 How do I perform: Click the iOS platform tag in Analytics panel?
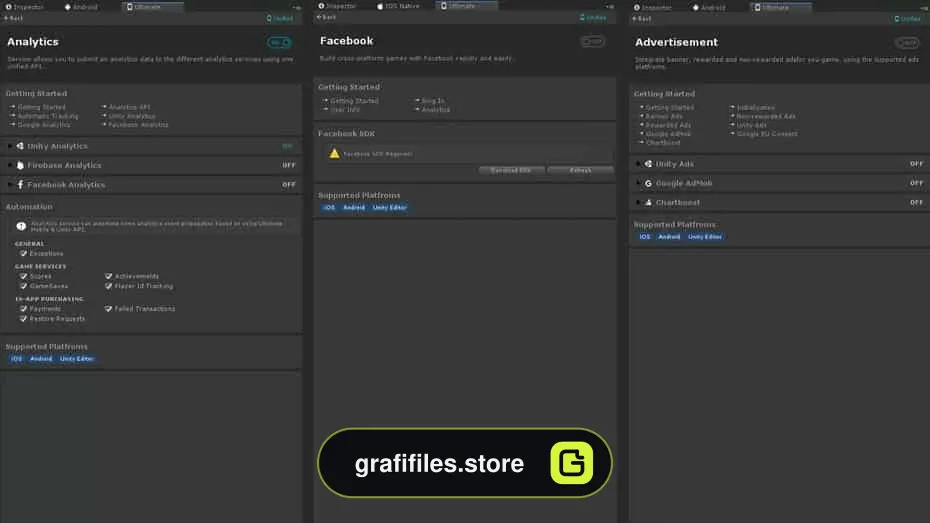pyautogui.click(x=17, y=359)
